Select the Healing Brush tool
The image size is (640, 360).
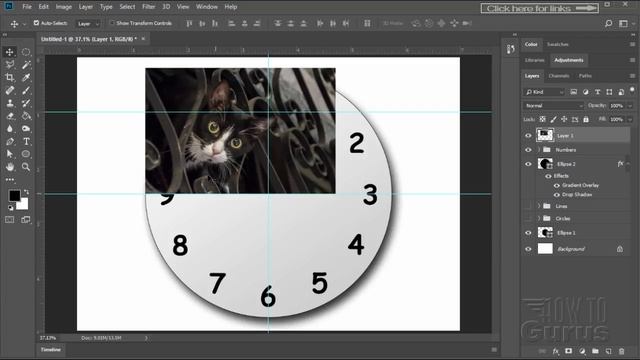[x=9, y=90]
